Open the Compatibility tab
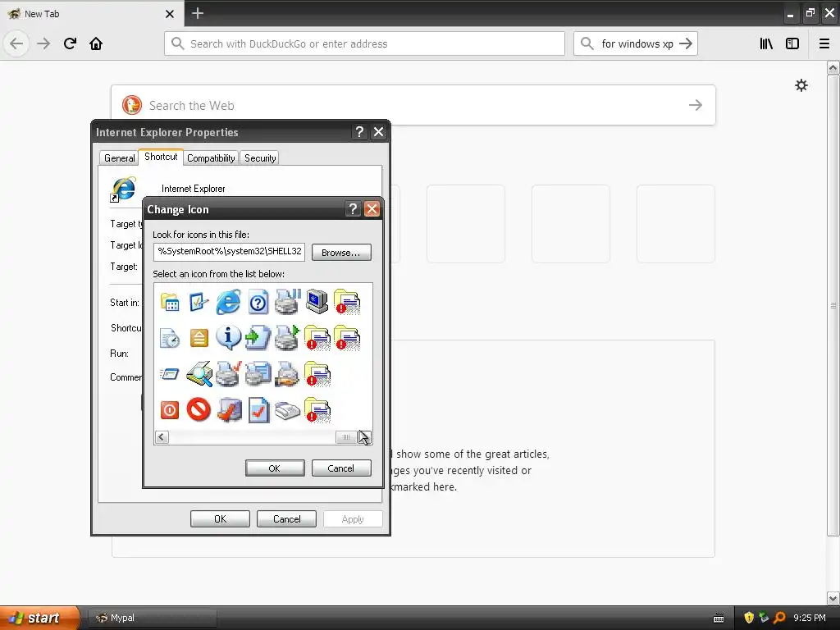The height and width of the screenshot is (630, 840). (x=211, y=158)
